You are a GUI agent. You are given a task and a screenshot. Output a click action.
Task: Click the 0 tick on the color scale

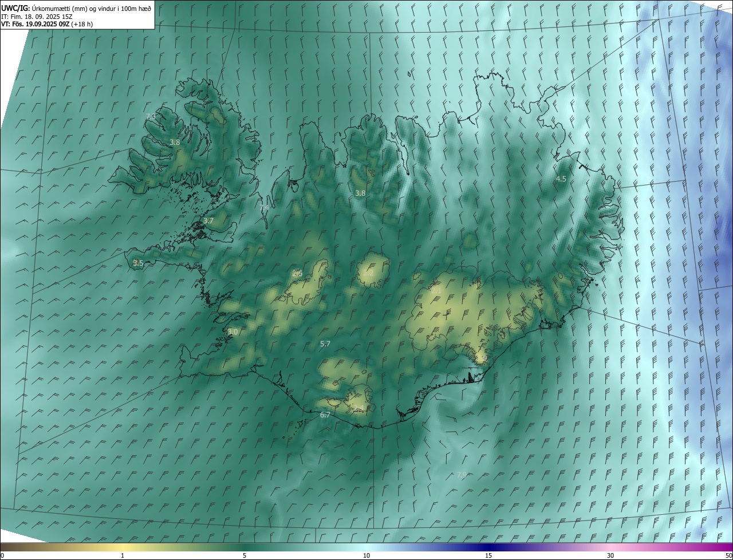tap(2, 555)
